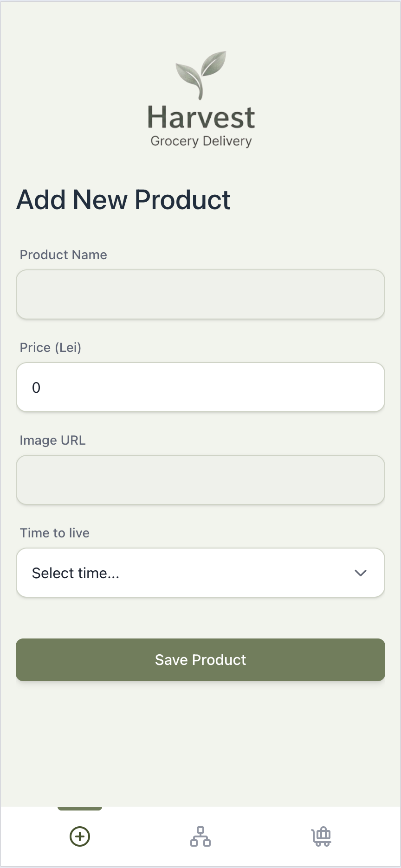Click into the Price (Lei) field
Image resolution: width=401 pixels, height=868 pixels.
[x=200, y=387]
